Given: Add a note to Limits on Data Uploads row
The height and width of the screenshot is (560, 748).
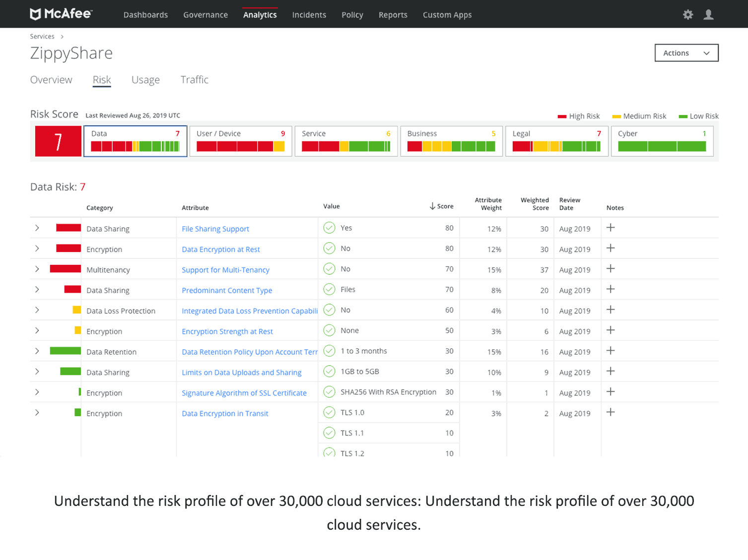Looking at the screenshot, I should click(611, 371).
